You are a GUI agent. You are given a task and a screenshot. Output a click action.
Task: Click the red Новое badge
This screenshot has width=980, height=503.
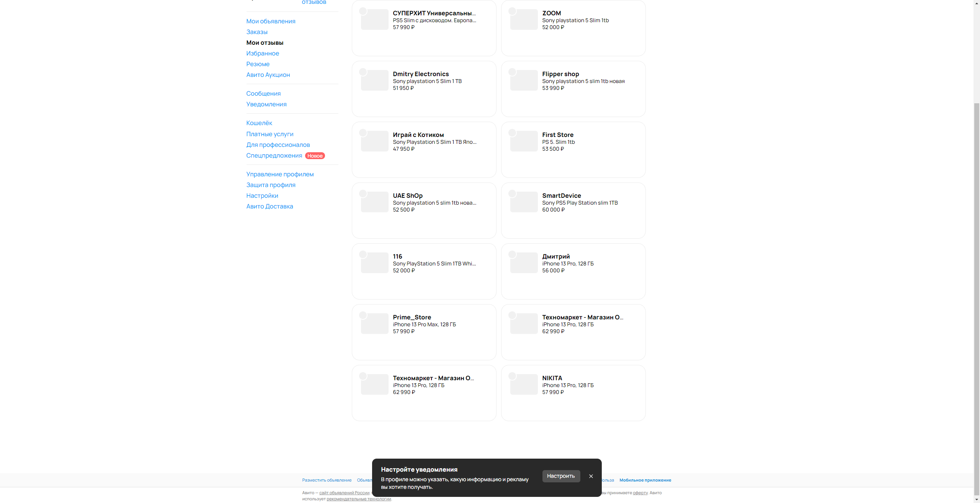point(315,156)
